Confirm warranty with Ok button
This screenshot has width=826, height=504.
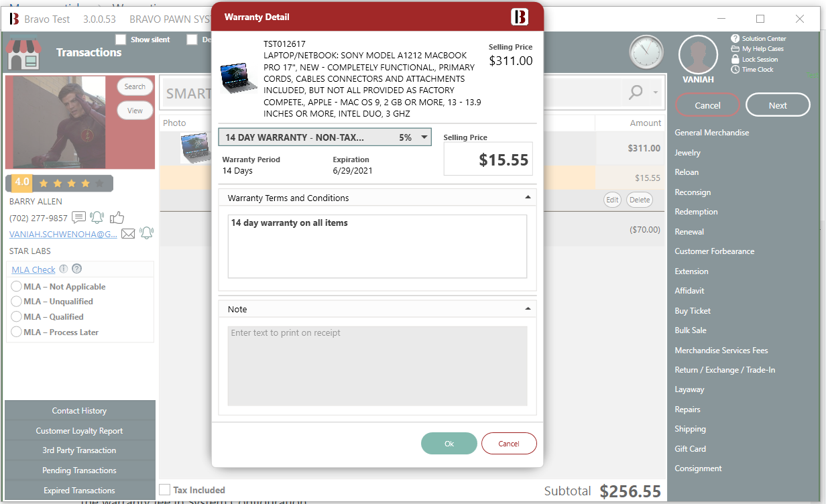tap(449, 444)
